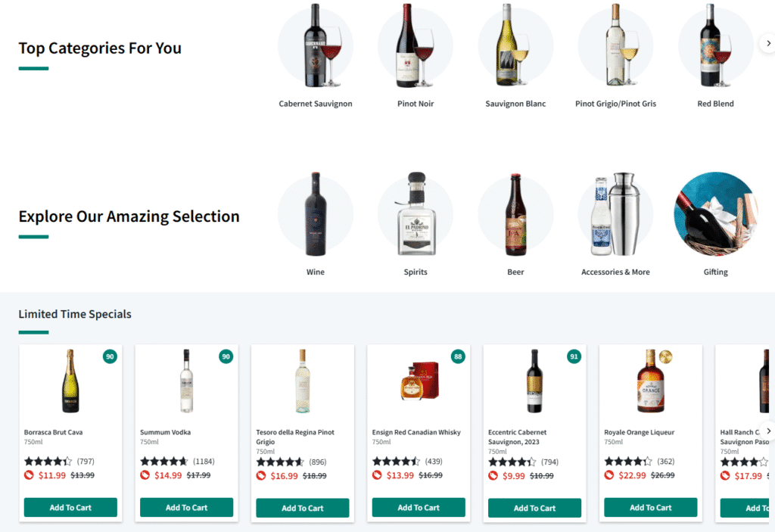Click the star rating for Summum Vodka
This screenshot has width=775, height=532.
click(x=163, y=461)
